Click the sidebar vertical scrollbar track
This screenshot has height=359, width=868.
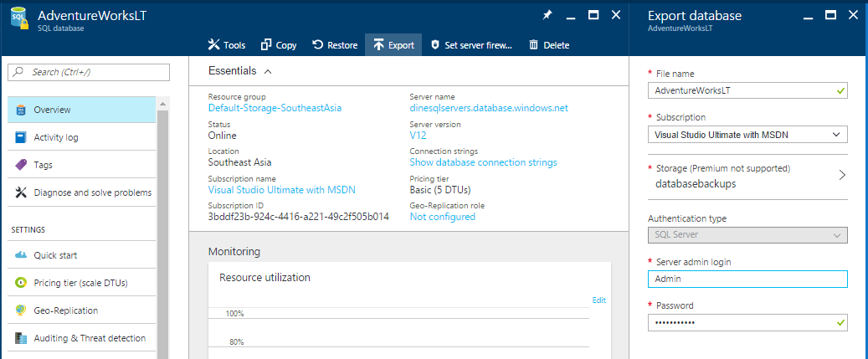coord(162,233)
